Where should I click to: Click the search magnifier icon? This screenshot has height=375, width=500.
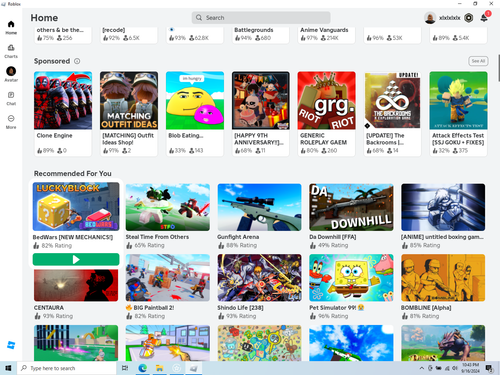pos(199,18)
